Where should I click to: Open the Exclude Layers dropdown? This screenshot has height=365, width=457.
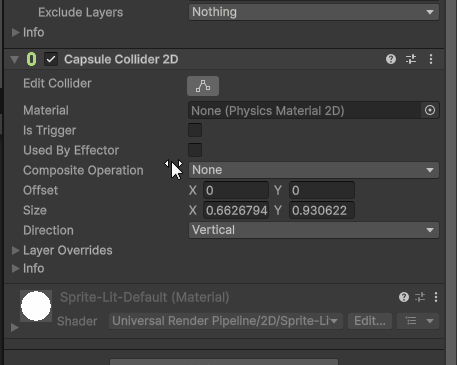pyautogui.click(x=314, y=12)
